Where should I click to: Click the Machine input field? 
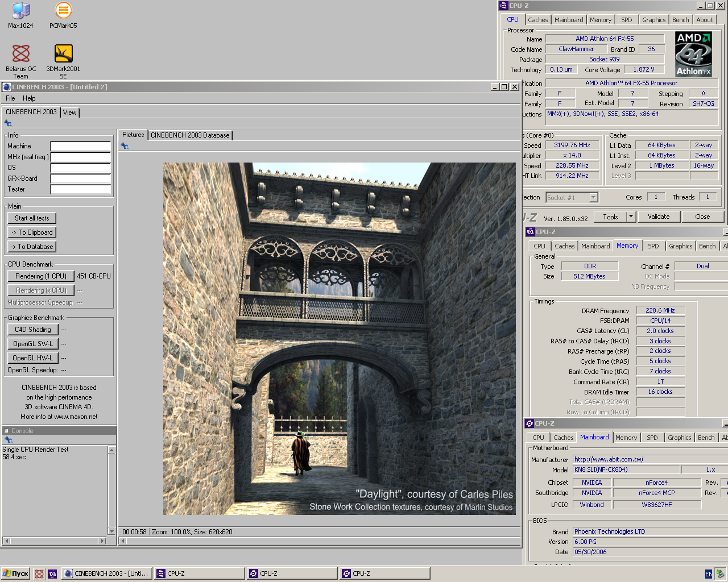coord(80,146)
